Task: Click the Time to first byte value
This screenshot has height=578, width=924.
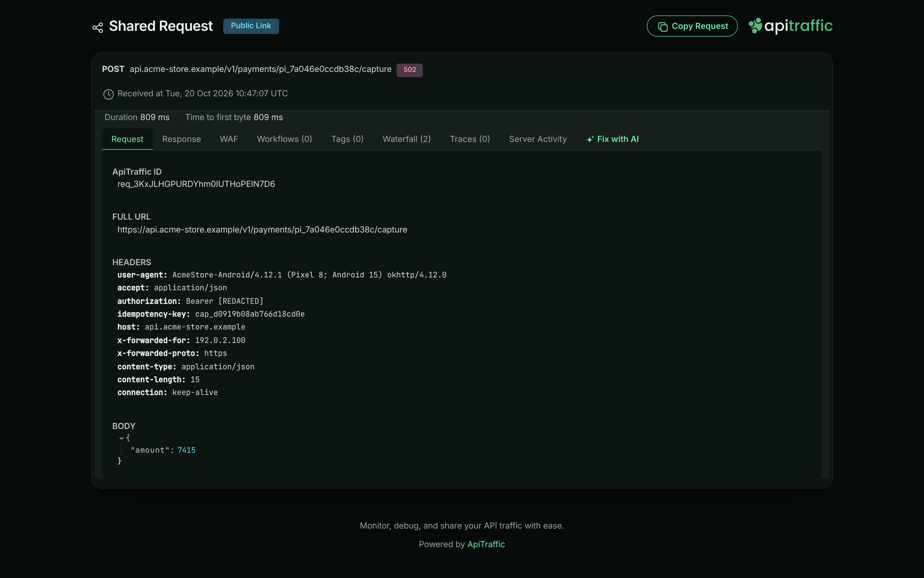Action: (x=268, y=117)
